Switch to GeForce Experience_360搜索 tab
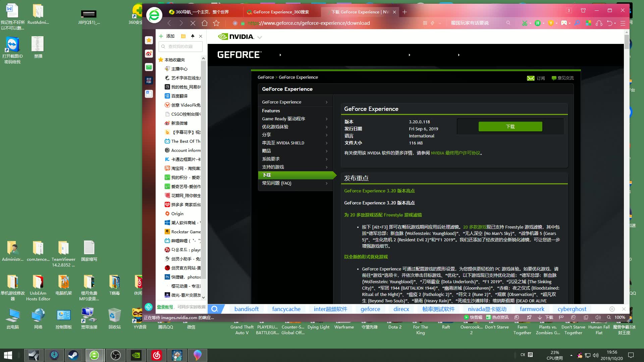 pyautogui.click(x=281, y=12)
